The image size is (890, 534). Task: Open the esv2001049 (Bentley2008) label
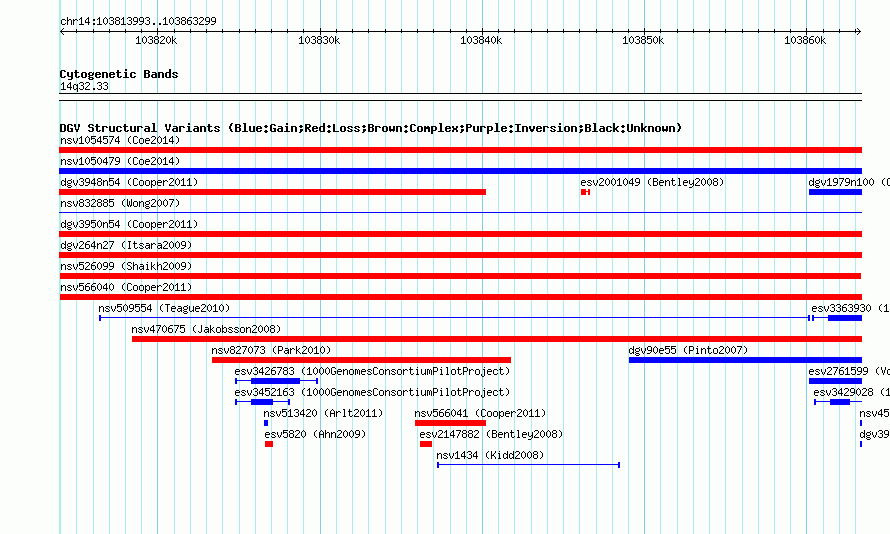(652, 182)
